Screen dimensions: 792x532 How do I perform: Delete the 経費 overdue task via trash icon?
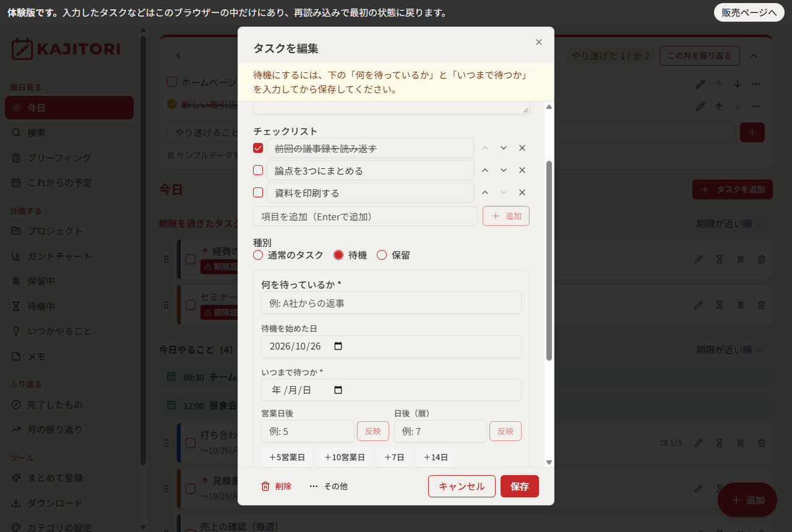762,260
